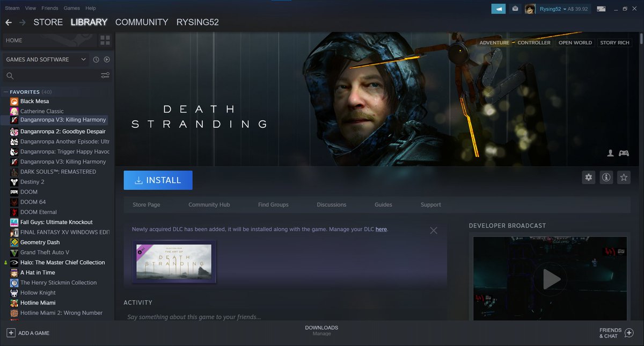The image size is (644, 346).
Task: Collapse the Favorites category
Action: click(x=6, y=92)
